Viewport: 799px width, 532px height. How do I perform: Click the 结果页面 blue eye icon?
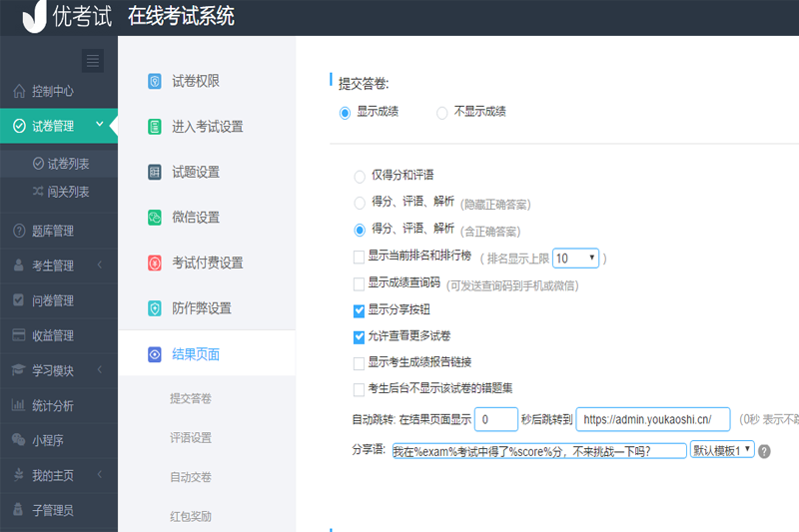point(155,354)
